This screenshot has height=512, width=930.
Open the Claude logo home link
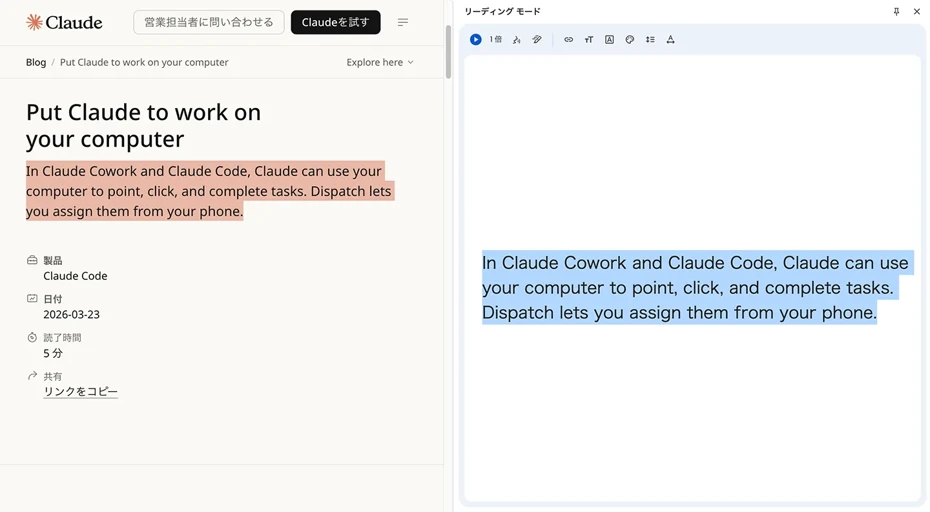[x=64, y=23]
